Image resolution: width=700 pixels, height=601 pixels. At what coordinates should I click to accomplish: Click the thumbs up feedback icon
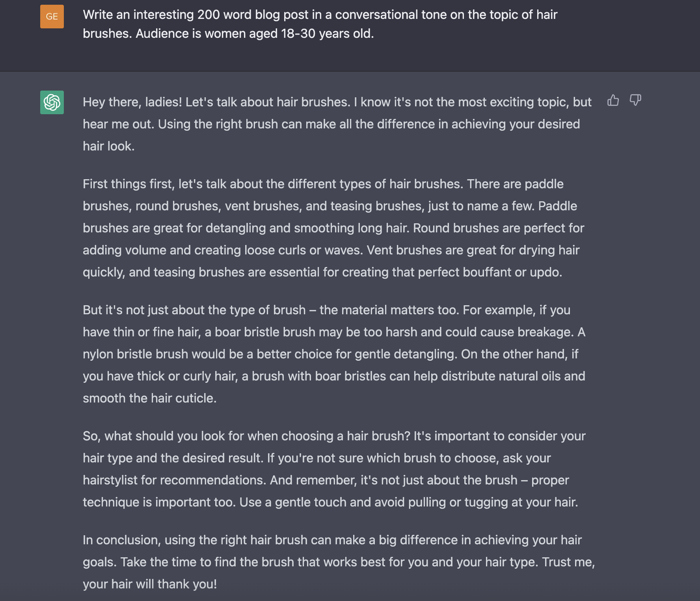tap(613, 100)
